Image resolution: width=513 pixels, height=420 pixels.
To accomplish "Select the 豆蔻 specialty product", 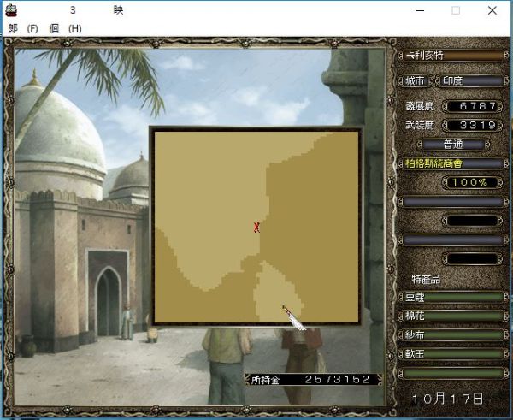I will [x=451, y=298].
